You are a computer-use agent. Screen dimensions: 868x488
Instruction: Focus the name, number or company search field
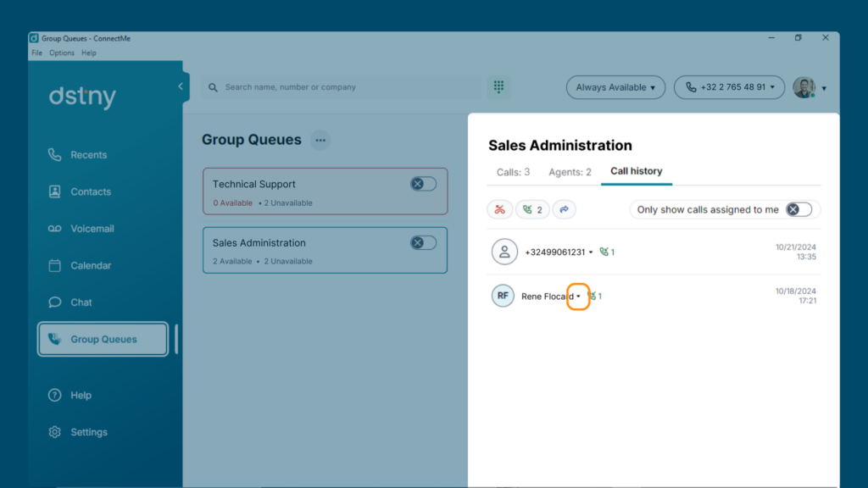[x=342, y=87]
